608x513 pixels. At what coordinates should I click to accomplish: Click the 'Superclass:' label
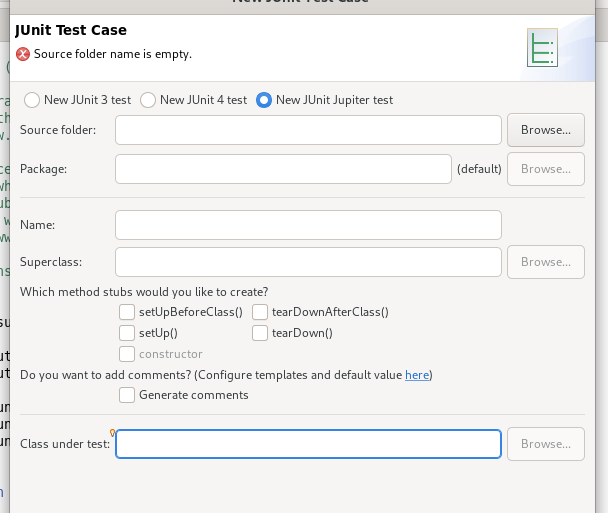51,262
